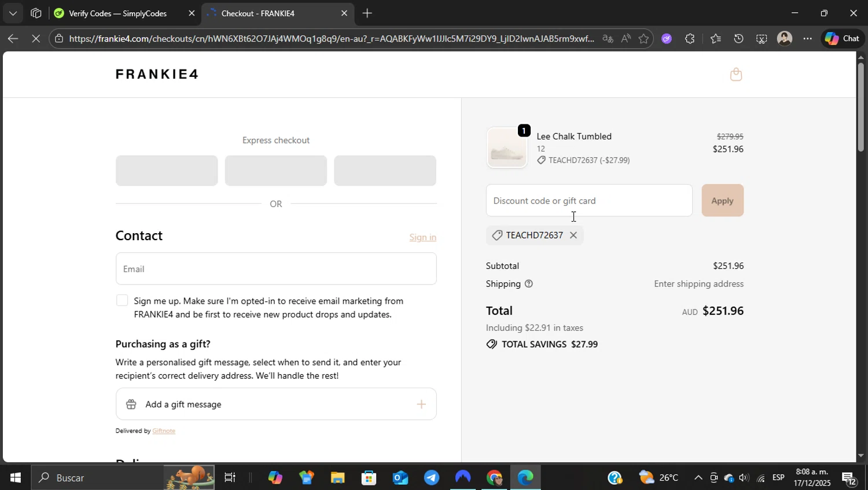Expand the Add a gift message plus
The height and width of the screenshot is (490, 868).
click(421, 404)
